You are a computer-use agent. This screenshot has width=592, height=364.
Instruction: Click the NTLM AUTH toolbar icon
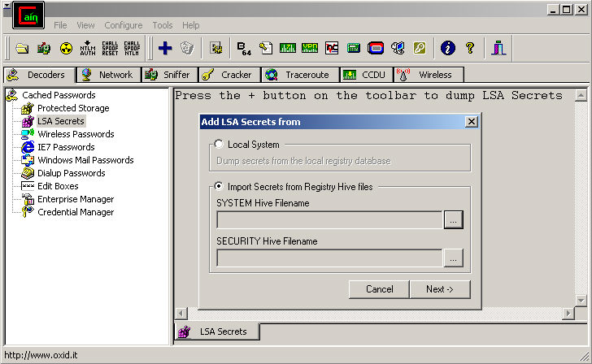tap(88, 48)
